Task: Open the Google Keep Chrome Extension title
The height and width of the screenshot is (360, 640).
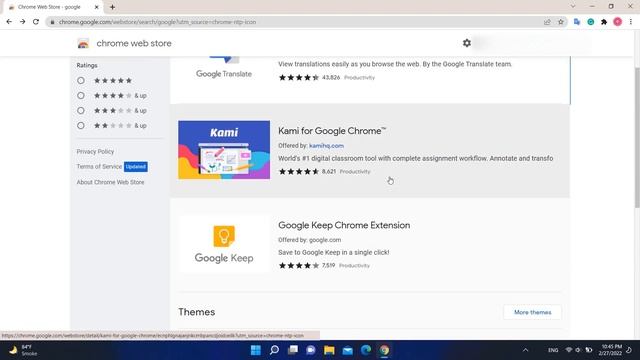Action: click(x=344, y=225)
